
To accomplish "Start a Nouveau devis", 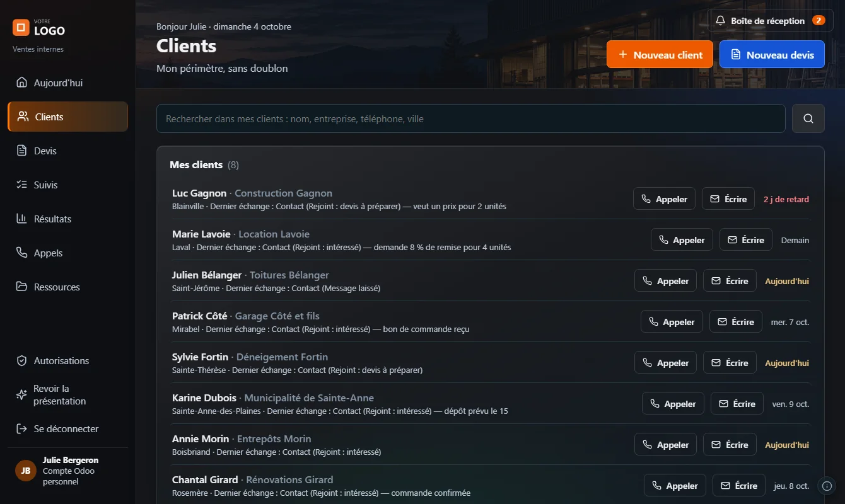I will pos(772,55).
